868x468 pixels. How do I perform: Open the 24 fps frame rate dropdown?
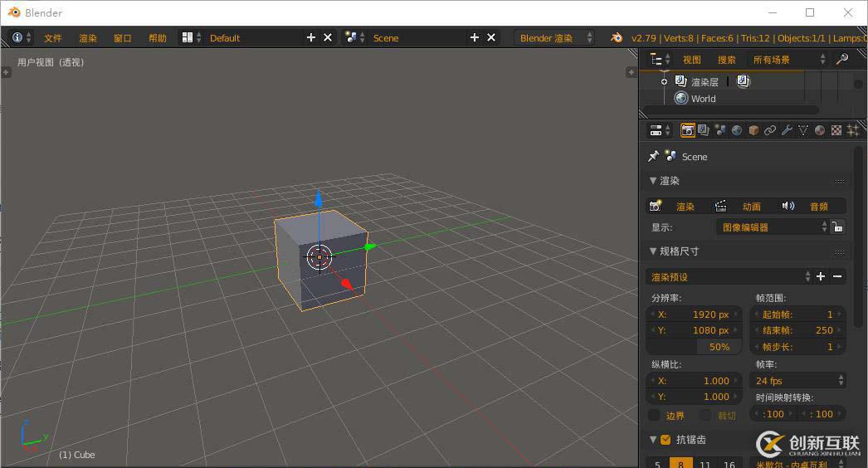797,381
